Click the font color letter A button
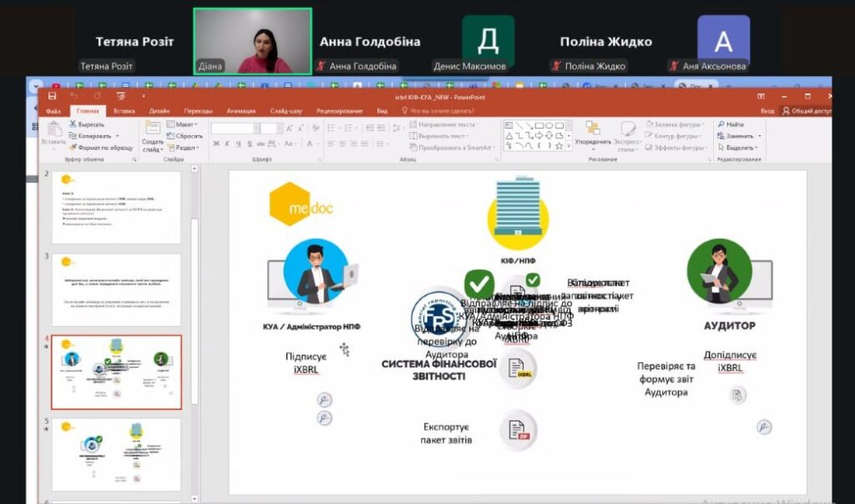 click(309, 144)
